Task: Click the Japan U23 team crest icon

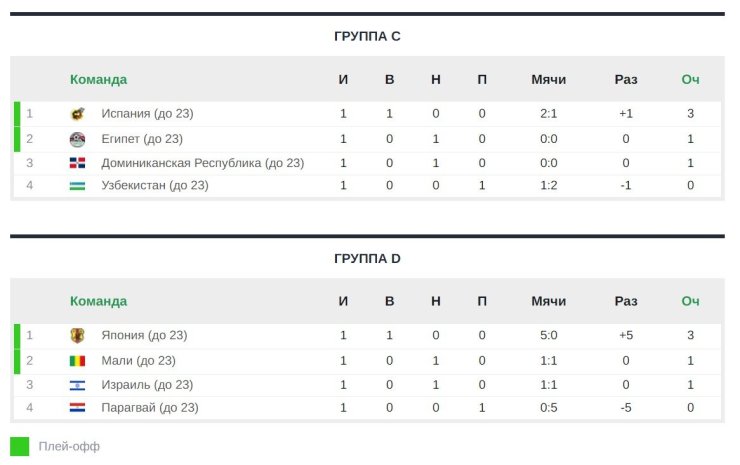Action: click(77, 336)
